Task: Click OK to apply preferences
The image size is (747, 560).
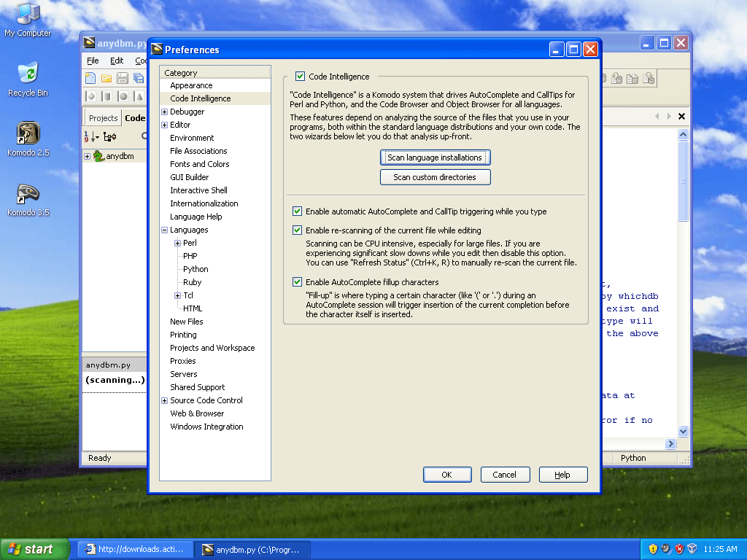Action: tap(447, 474)
